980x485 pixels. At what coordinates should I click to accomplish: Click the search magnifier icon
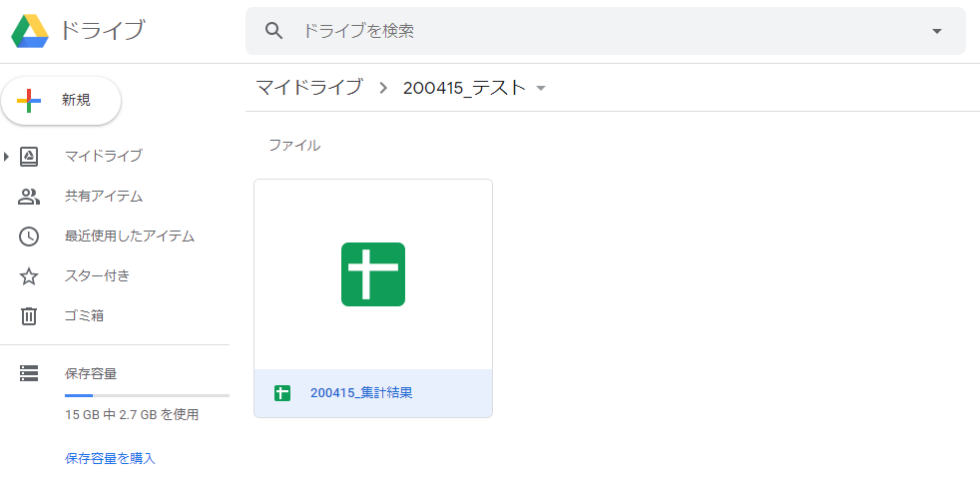pos(273,31)
